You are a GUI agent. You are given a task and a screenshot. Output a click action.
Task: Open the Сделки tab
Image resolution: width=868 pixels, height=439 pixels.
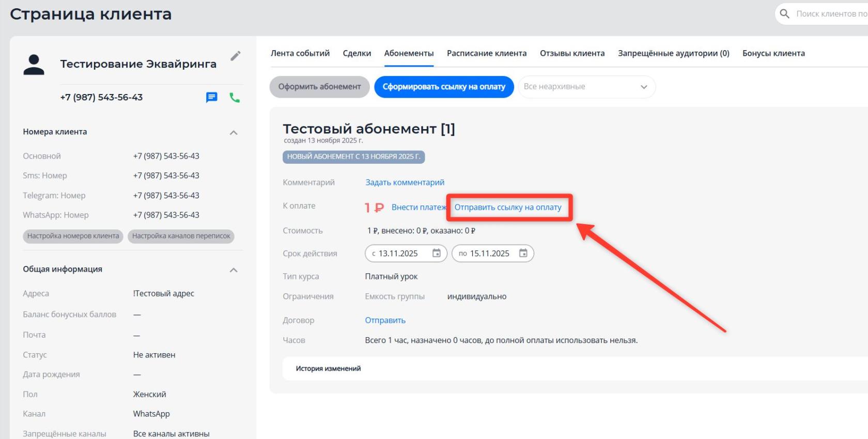357,53
